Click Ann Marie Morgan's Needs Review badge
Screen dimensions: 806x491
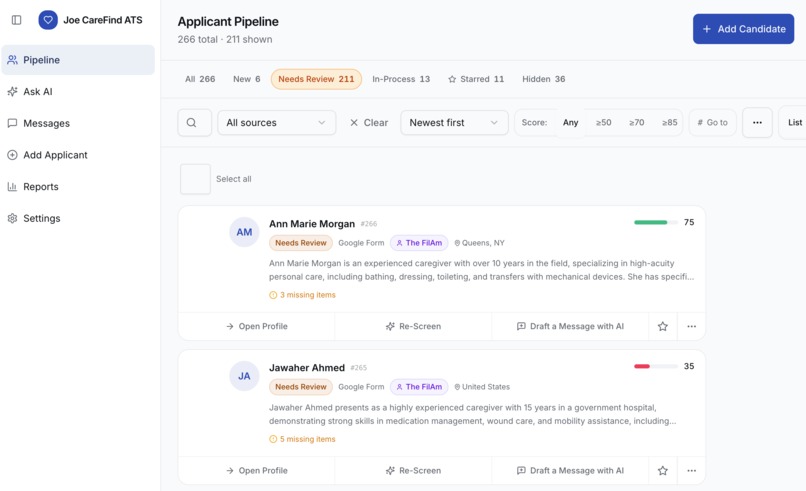click(x=301, y=243)
